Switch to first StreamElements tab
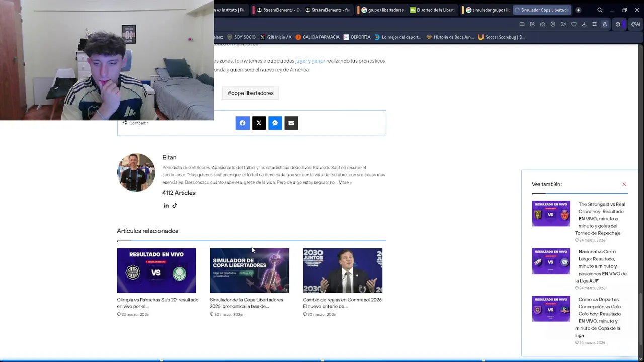The image size is (644, 362). [278, 10]
